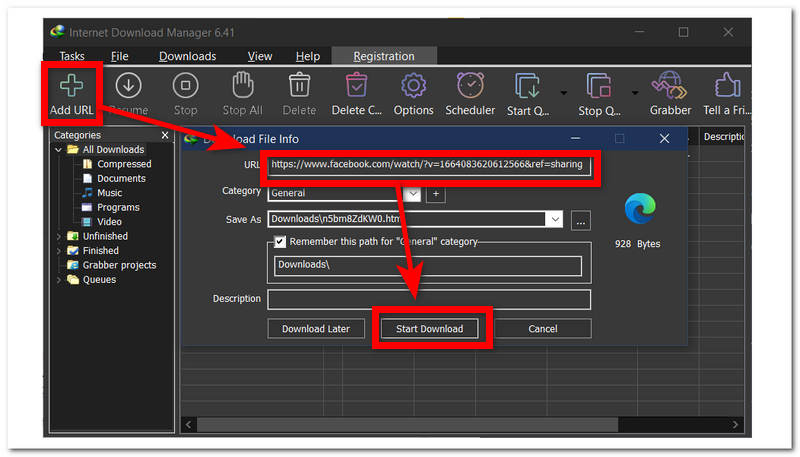Viewport: 800px width, 457px height.
Task: Click the Delete trash can icon
Action: coord(299,87)
